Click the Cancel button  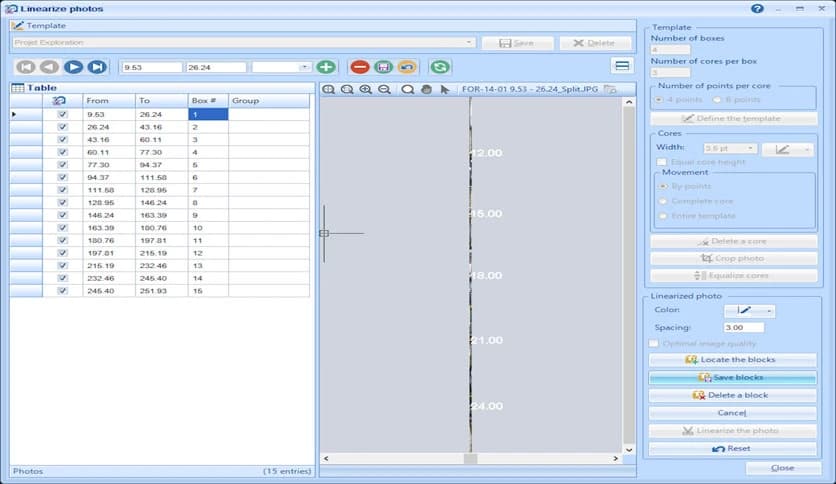tap(732, 413)
